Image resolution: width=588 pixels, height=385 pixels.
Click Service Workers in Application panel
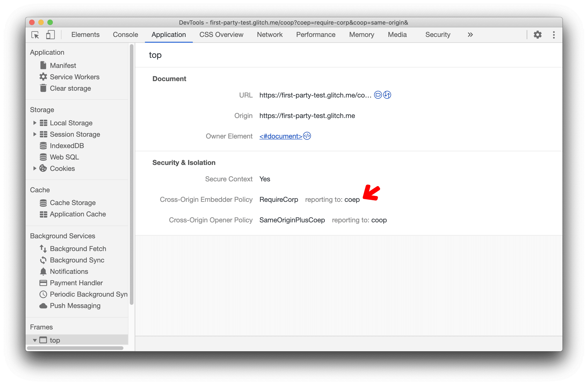[74, 77]
